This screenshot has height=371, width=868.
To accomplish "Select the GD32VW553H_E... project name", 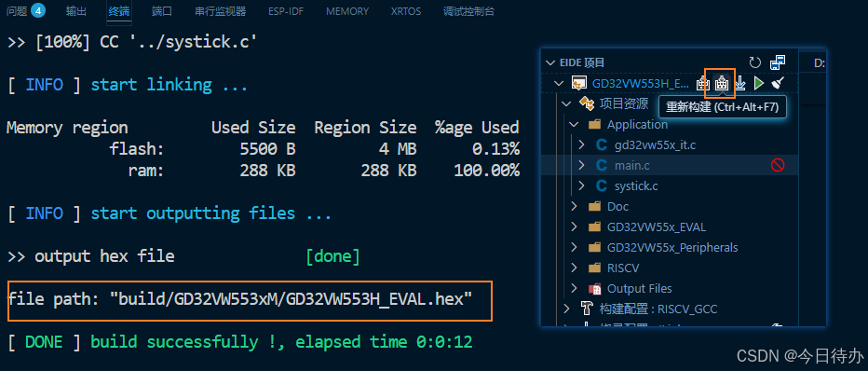I will (641, 84).
